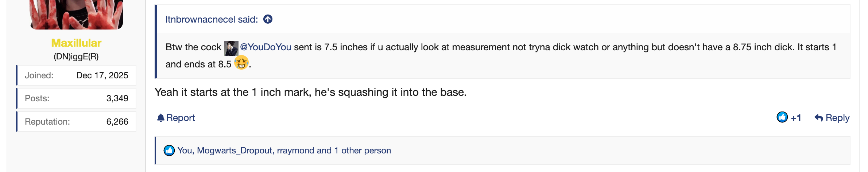The height and width of the screenshot is (172, 868).
Task: Open the @YouDoYou mention link
Action: [x=266, y=47]
